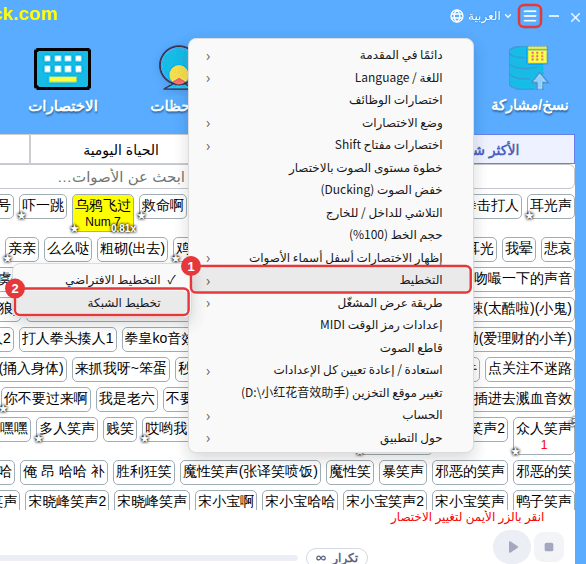Expand restore / reset all settings submenu
Viewport: 586px width, 564px height.
[331, 370]
